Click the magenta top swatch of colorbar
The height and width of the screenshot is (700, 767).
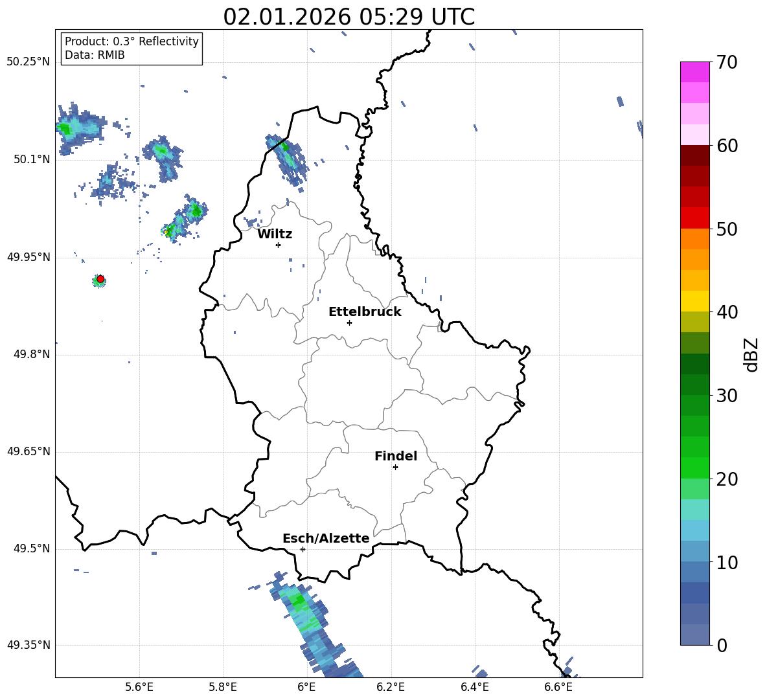tap(694, 72)
